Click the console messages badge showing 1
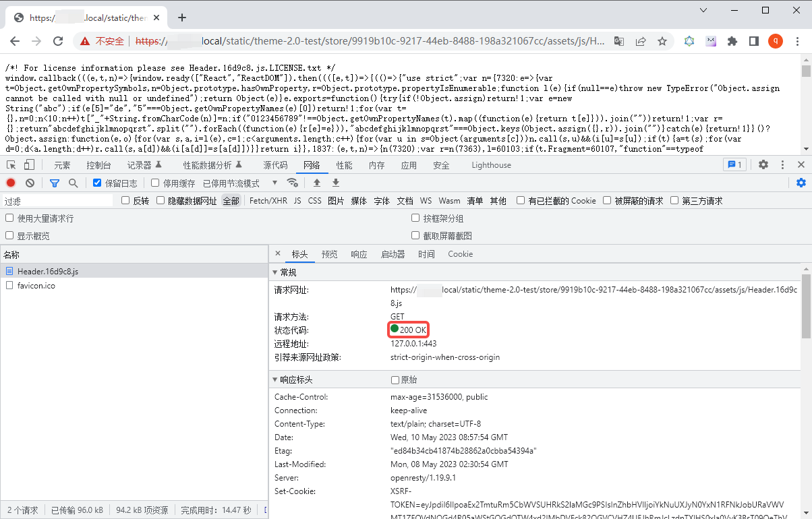 (x=734, y=164)
